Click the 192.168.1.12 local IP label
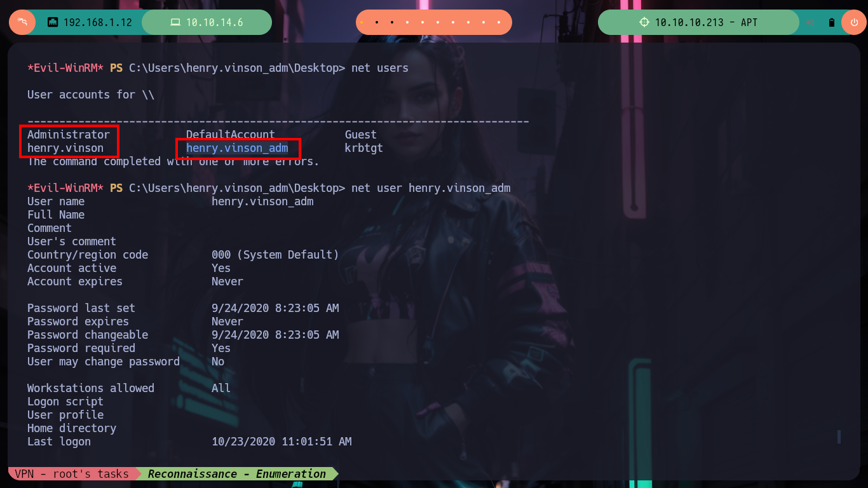The width and height of the screenshot is (868, 488). [98, 22]
